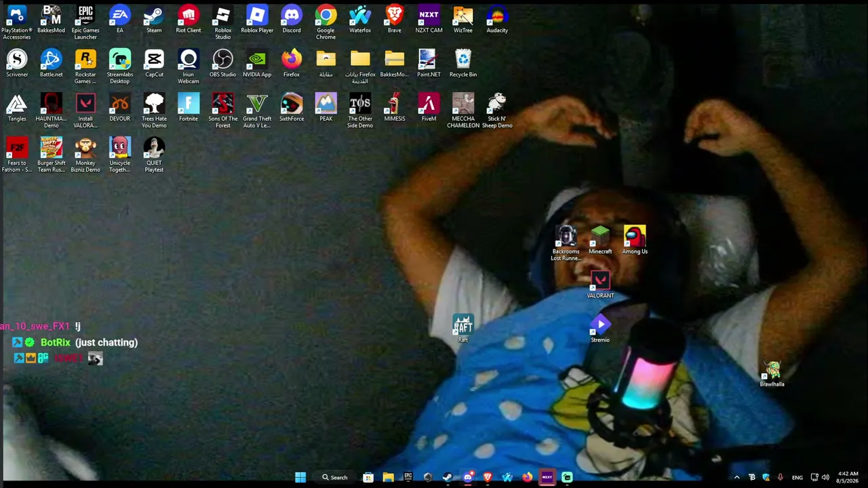This screenshot has width=868, height=488.
Task: Open Brawlhalla desktop shortcut
Action: 772,372
